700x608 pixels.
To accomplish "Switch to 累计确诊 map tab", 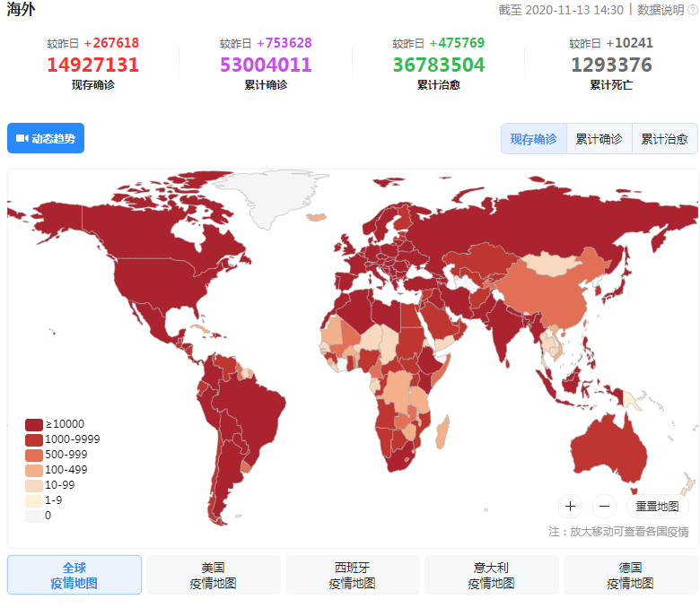I will pyautogui.click(x=599, y=139).
